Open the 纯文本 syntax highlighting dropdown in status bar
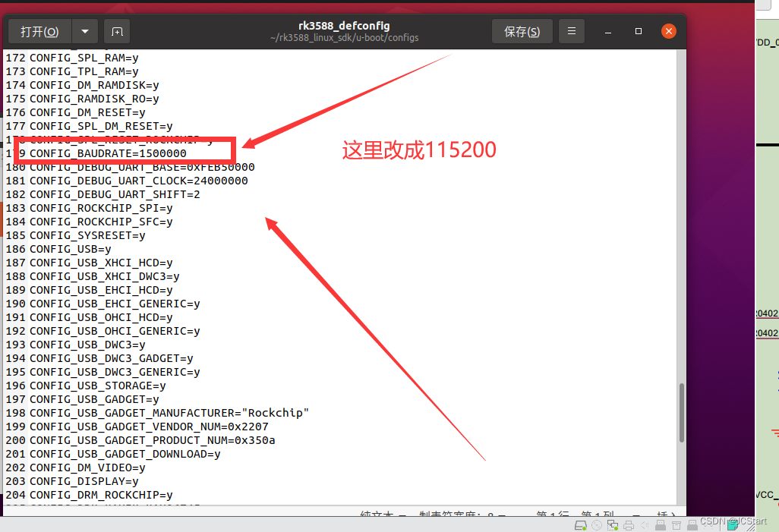This screenshot has height=532, width=779. coord(383,515)
